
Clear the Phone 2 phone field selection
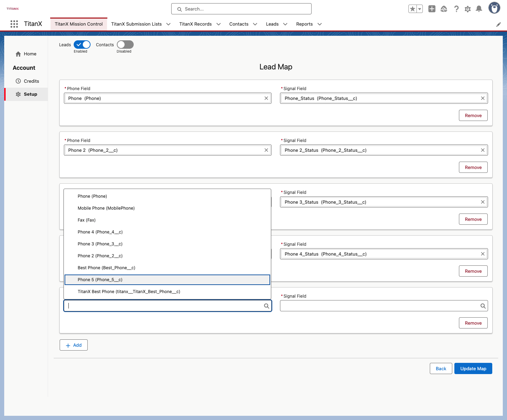point(266,150)
